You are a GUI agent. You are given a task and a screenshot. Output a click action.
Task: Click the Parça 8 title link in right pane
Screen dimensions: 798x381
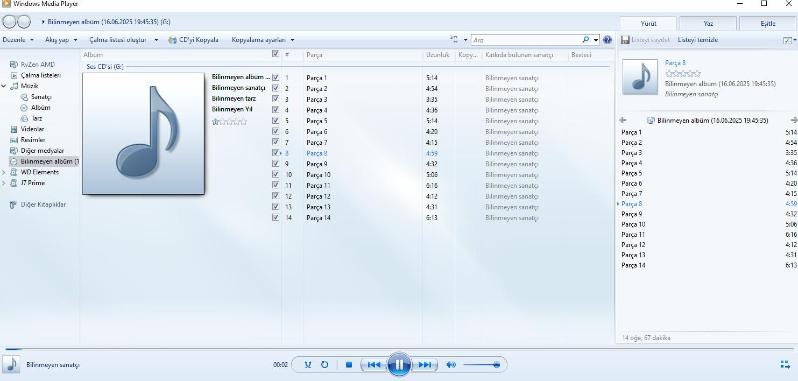(675, 63)
